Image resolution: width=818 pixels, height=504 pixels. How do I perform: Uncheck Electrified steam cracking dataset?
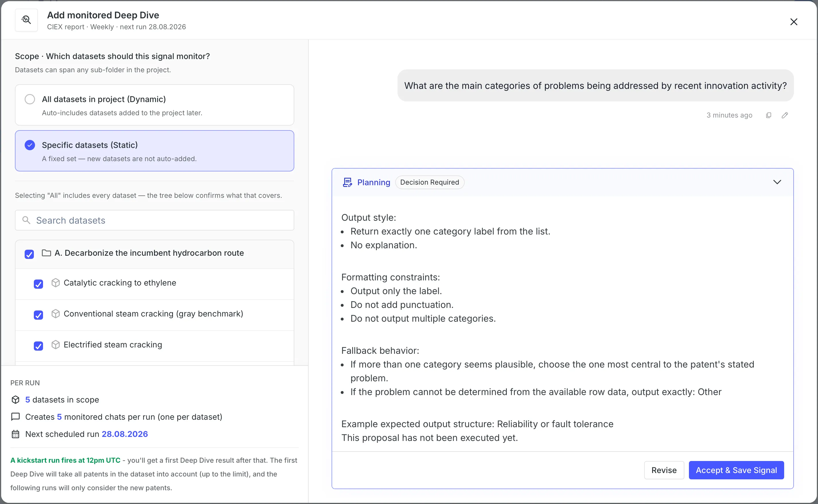[38, 346]
